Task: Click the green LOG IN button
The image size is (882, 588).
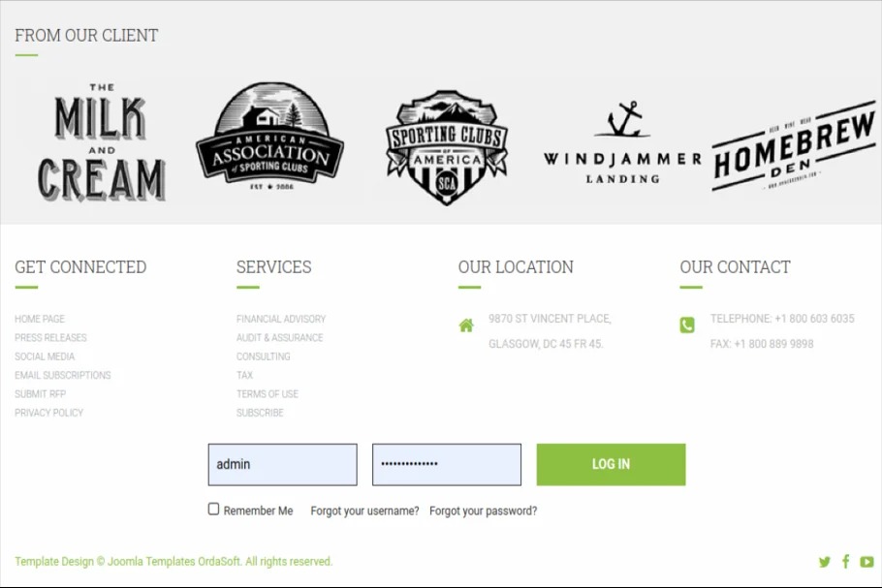Action: pyautogui.click(x=611, y=464)
